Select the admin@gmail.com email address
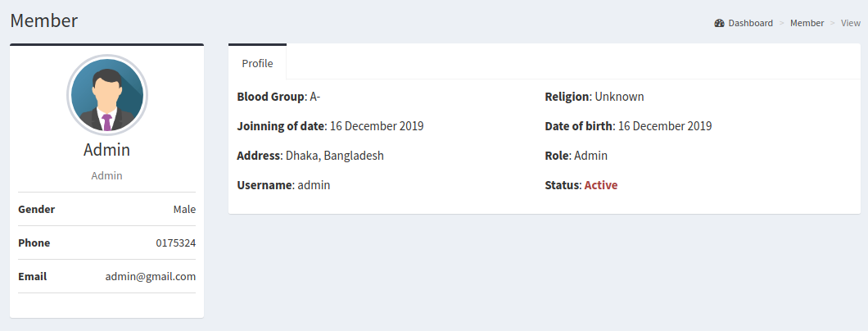868x331 pixels. (x=151, y=276)
